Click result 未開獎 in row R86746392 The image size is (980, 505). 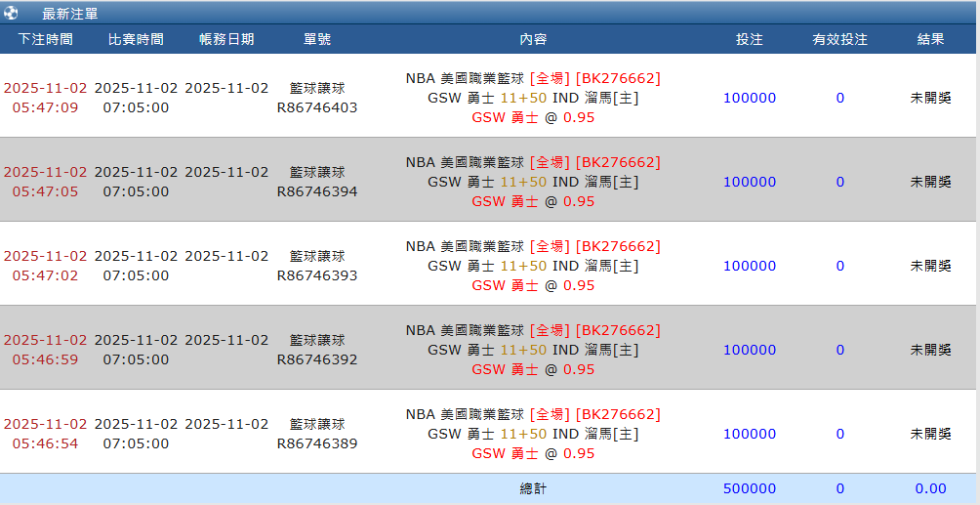[930, 350]
